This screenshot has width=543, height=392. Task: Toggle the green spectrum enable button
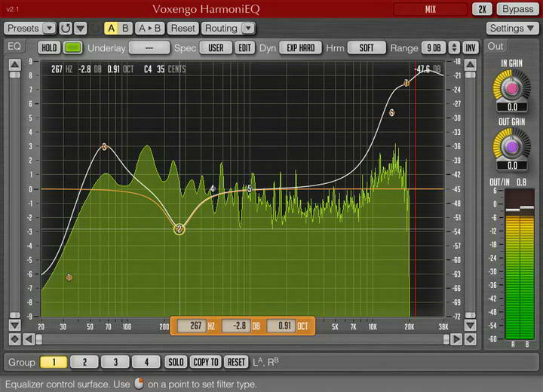pyautogui.click(x=73, y=47)
